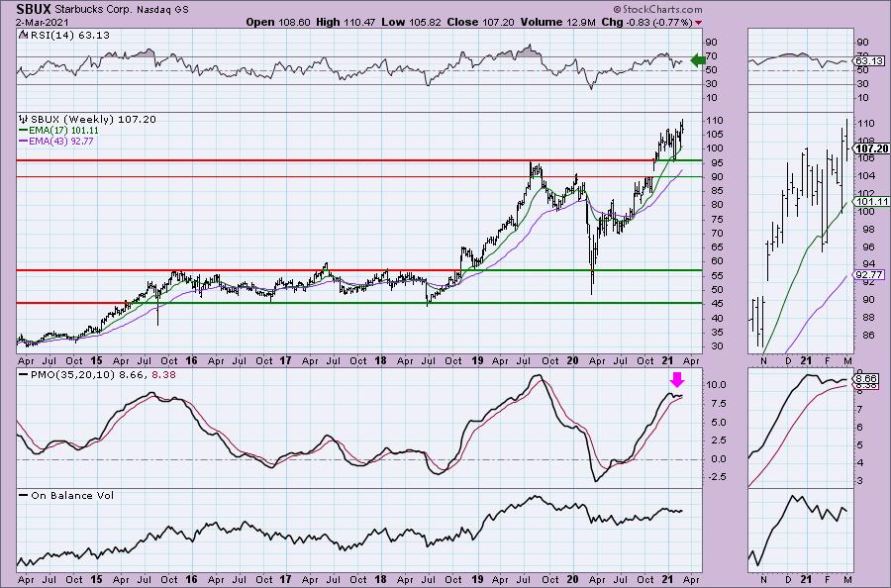Click year 15 on the price chart time axis

[96, 360]
